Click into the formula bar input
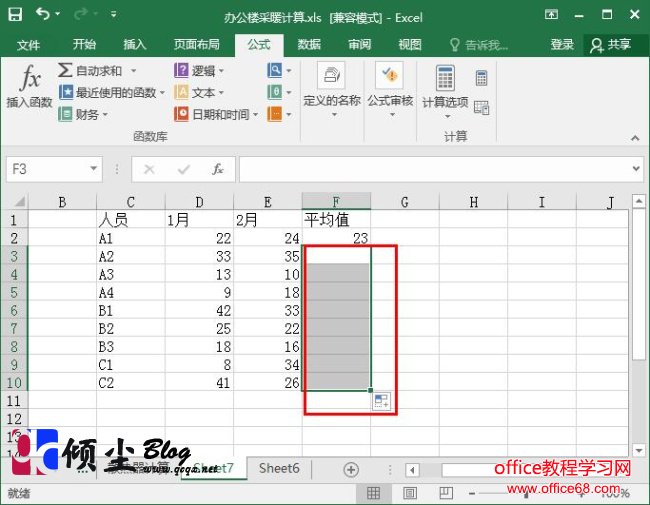650x505 pixels. click(434, 169)
